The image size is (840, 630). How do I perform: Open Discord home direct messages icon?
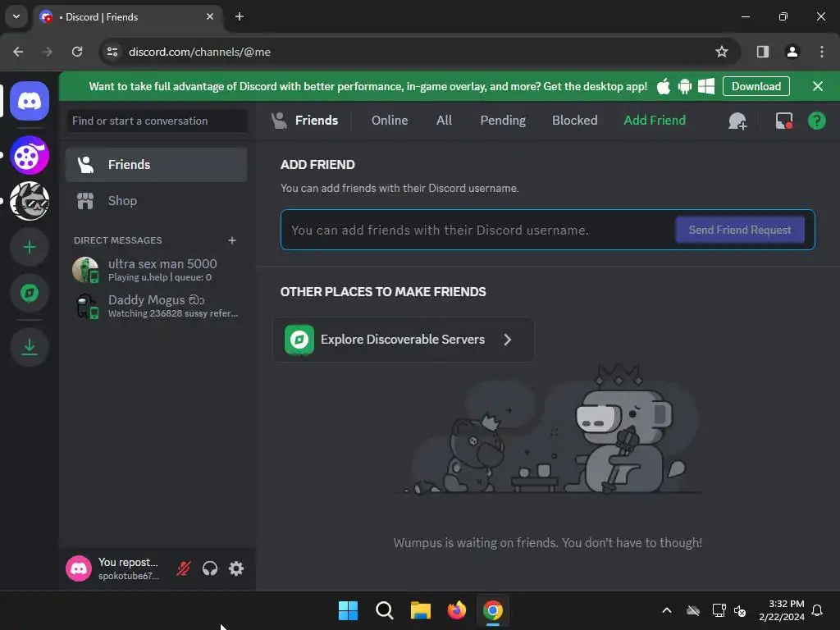coord(30,101)
